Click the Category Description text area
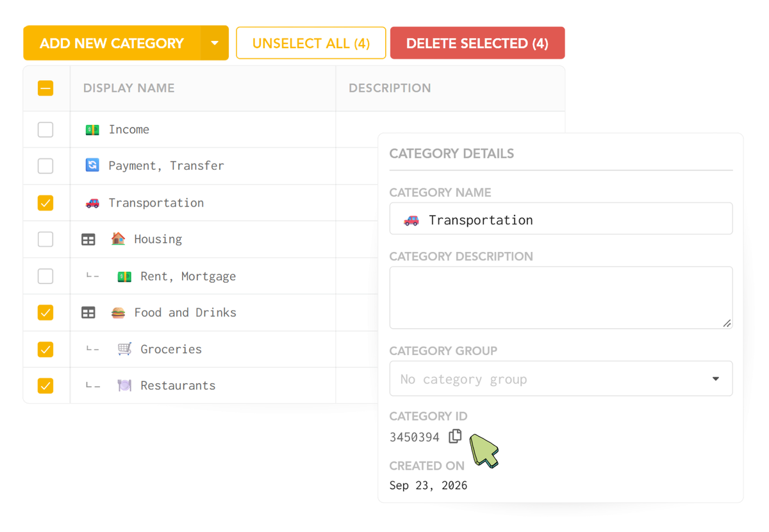The width and height of the screenshot is (769, 532). pos(561,298)
